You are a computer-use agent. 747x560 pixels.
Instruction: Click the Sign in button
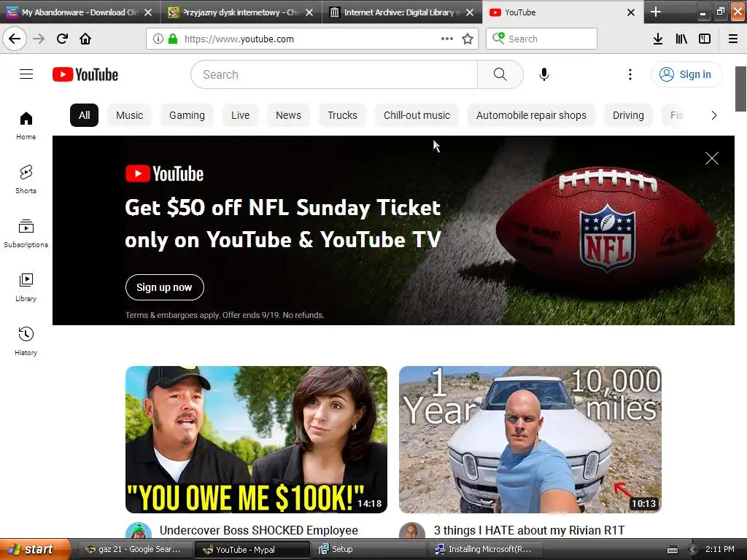(x=686, y=74)
